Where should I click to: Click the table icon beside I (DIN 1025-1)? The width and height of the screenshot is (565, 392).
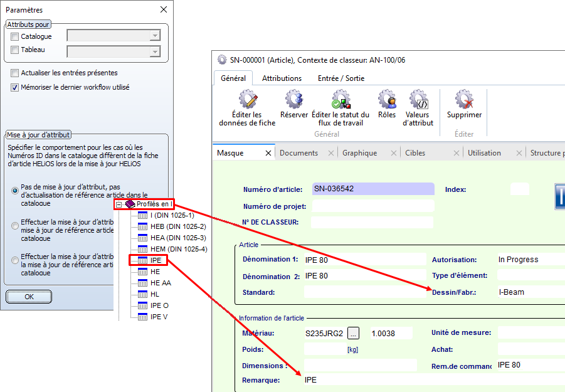click(x=143, y=216)
